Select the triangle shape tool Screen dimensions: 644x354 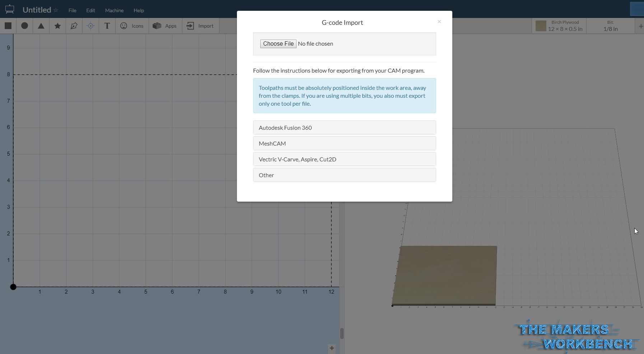point(41,26)
